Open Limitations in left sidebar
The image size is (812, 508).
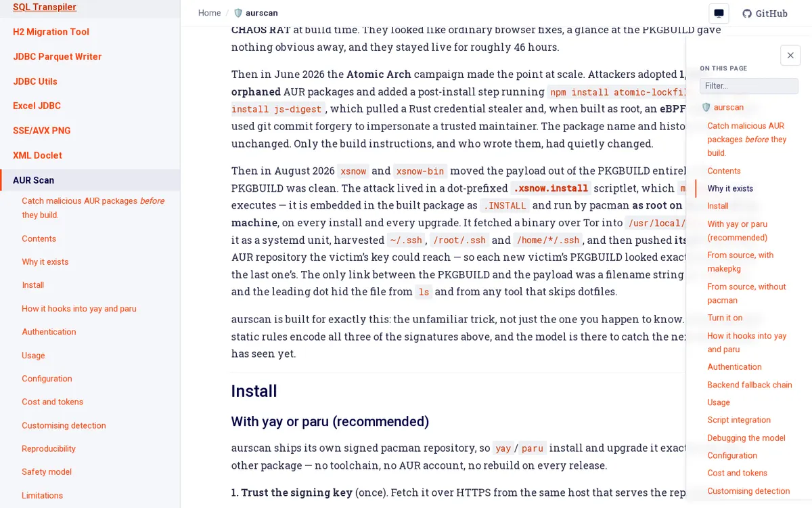tap(42, 495)
